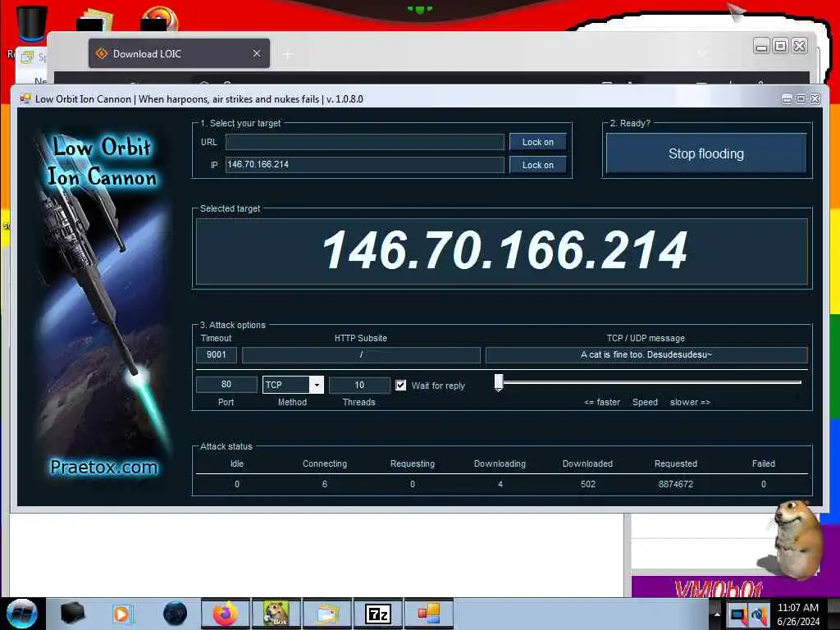The image size is (840, 630).
Task: Click the TCP / UDP message field
Action: pos(646,354)
